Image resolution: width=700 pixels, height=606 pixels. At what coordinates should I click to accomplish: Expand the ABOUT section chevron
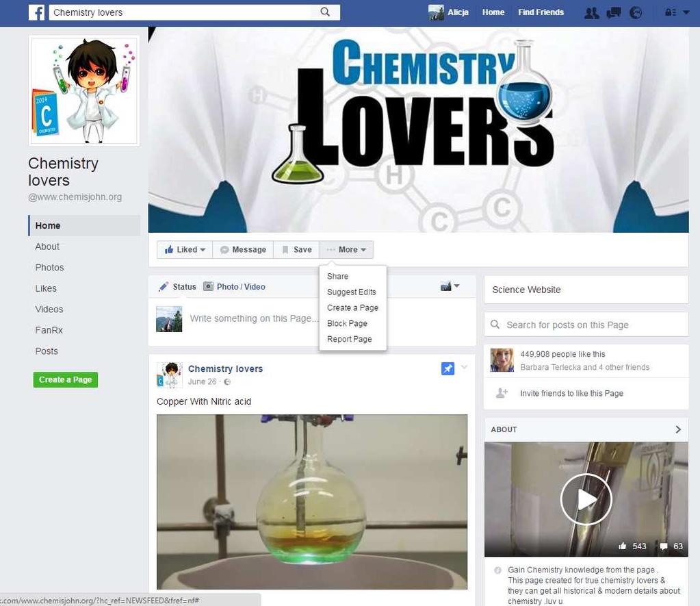point(678,429)
